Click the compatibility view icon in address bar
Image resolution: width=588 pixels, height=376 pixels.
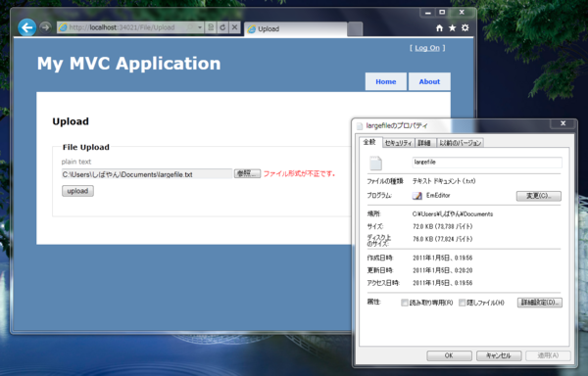click(x=211, y=27)
